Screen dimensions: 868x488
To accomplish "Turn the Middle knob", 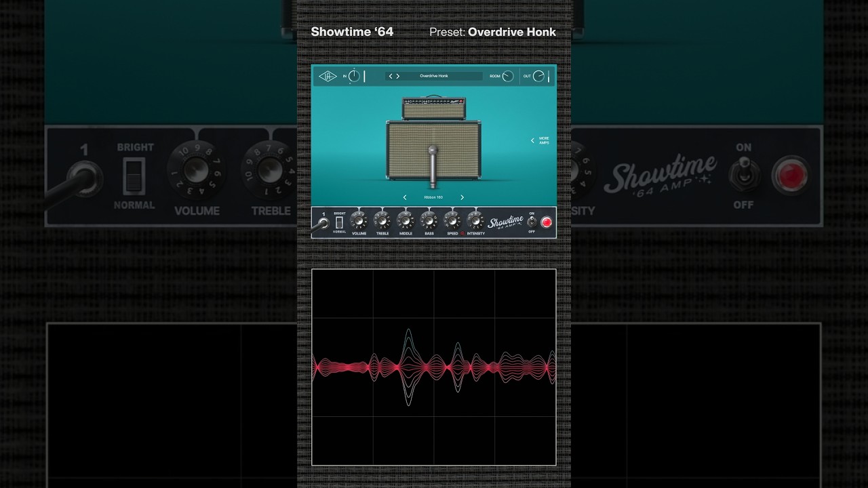I will [406, 220].
